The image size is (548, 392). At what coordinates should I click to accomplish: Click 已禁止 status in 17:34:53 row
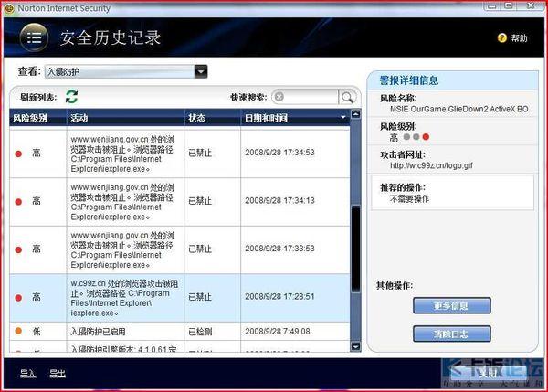point(200,153)
